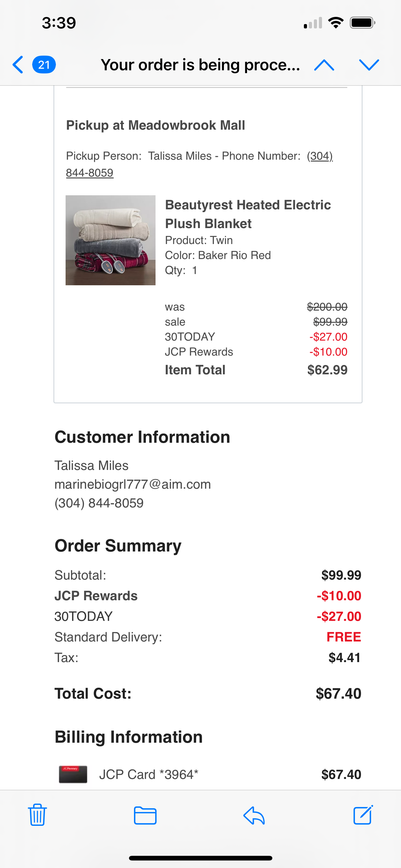Tap the Beautyrest Heated Electric Plush Blanket title

click(x=248, y=214)
